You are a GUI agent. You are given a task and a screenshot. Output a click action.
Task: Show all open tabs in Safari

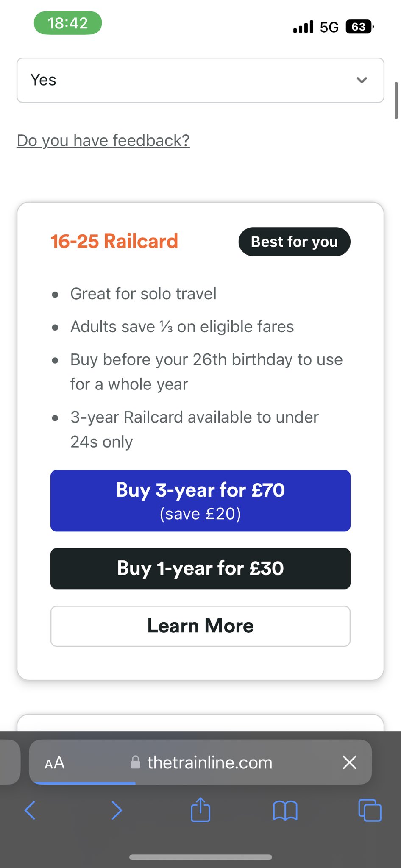[x=370, y=810]
